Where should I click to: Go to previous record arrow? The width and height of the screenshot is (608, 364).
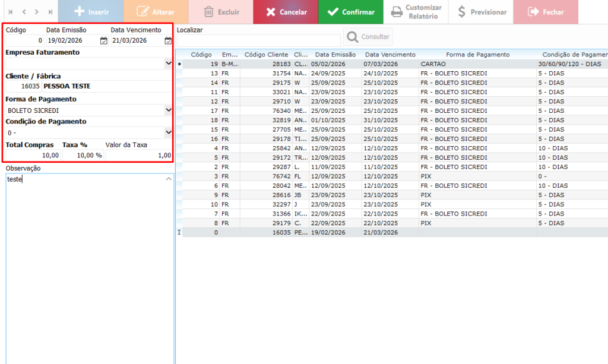(x=24, y=12)
